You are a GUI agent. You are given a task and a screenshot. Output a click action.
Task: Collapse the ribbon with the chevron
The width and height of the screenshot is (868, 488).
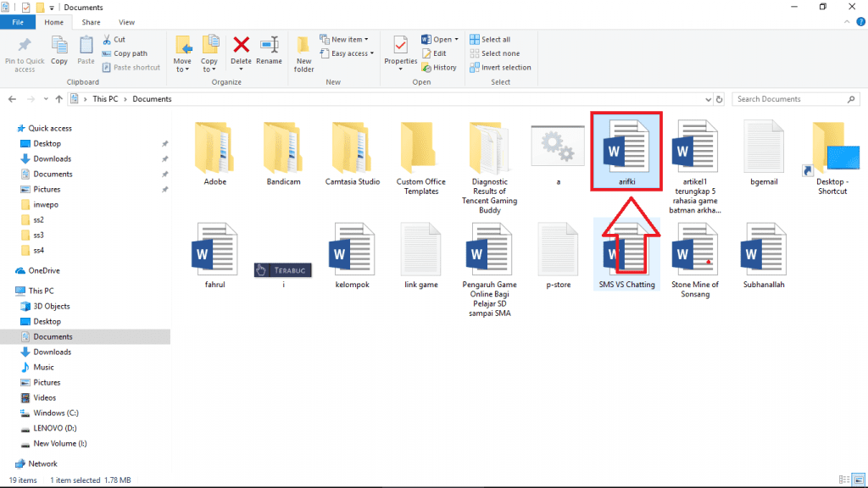tap(847, 22)
